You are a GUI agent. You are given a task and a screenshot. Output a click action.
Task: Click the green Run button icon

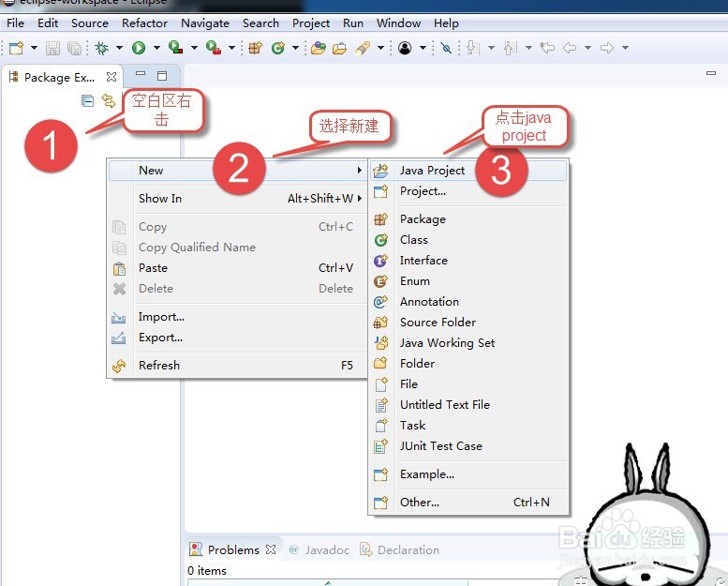[x=139, y=48]
